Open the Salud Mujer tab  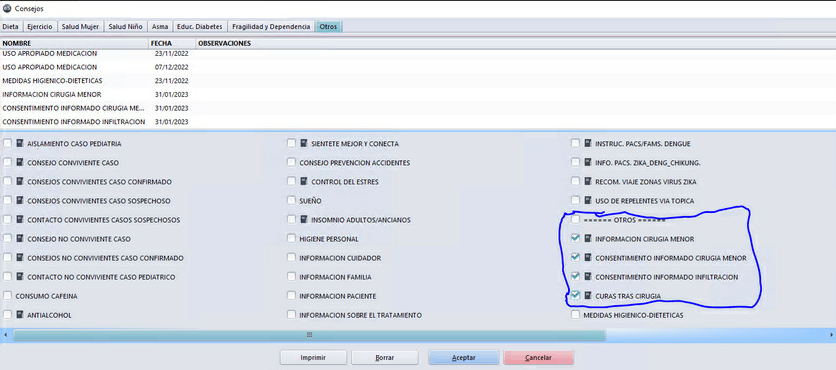coord(80,26)
